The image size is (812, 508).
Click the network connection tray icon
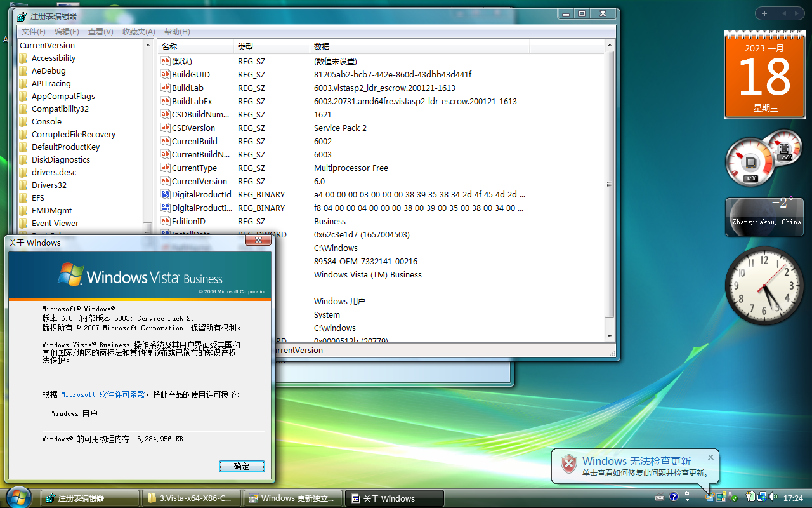[762, 497]
